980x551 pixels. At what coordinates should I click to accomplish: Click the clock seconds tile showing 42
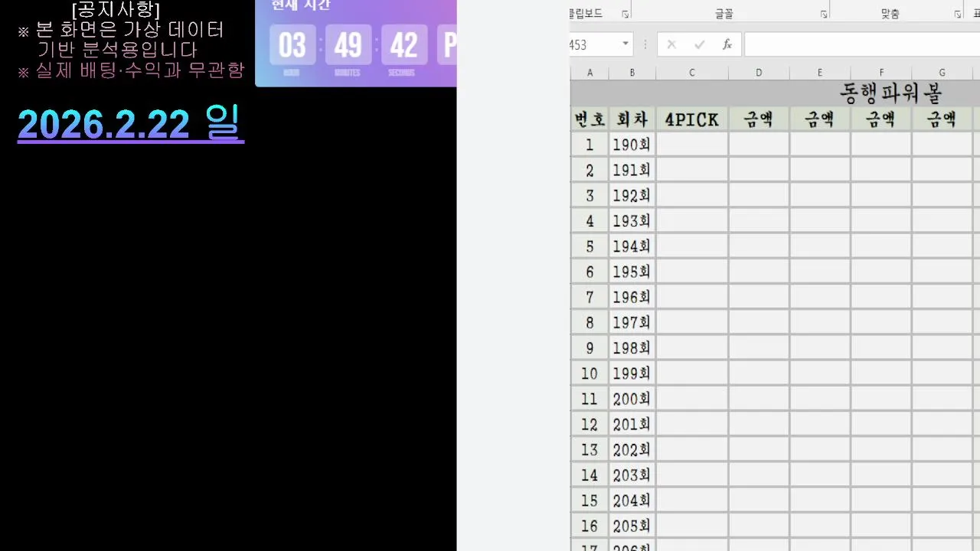pos(404,45)
